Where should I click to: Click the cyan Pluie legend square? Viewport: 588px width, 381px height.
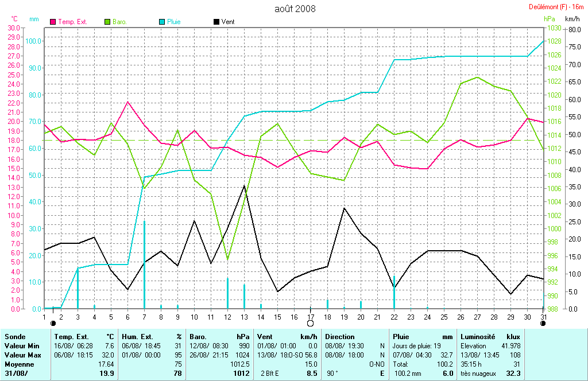click(x=162, y=22)
